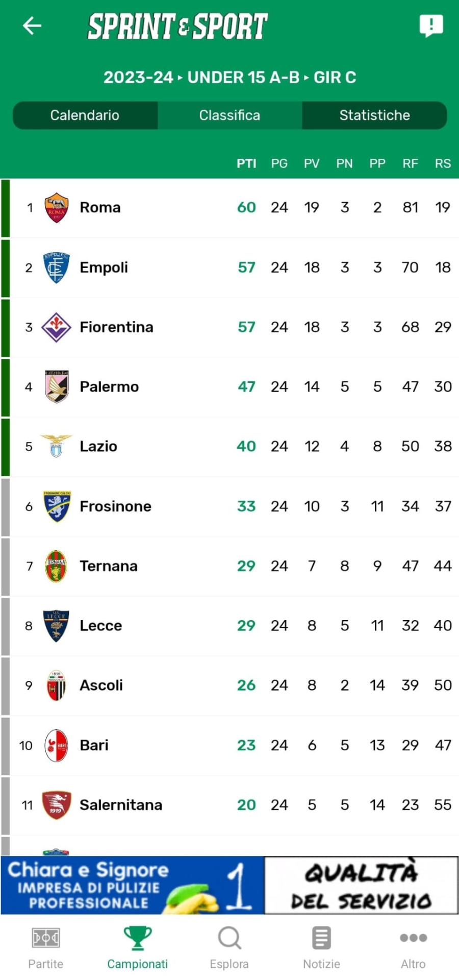Tap the Fiorentina club crest
459x980 pixels.
[56, 327]
